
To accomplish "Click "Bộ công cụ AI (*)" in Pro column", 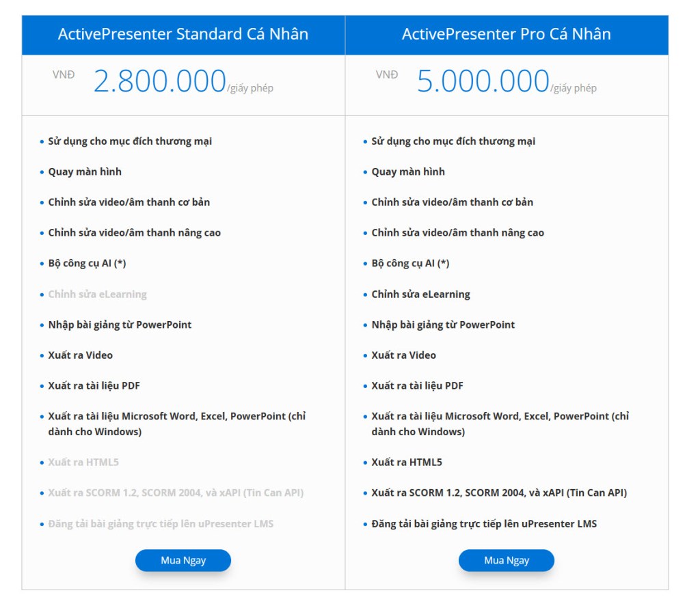I will 410,263.
